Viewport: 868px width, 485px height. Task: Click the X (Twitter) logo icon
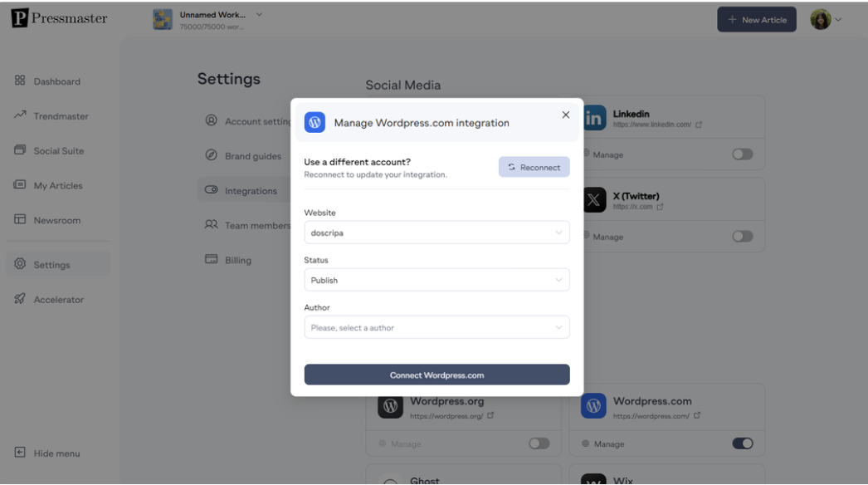594,200
